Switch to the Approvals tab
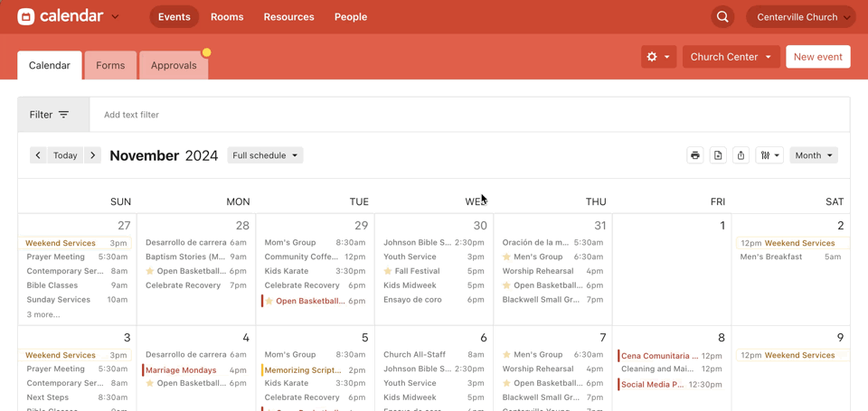The height and width of the screenshot is (411, 868). (174, 65)
